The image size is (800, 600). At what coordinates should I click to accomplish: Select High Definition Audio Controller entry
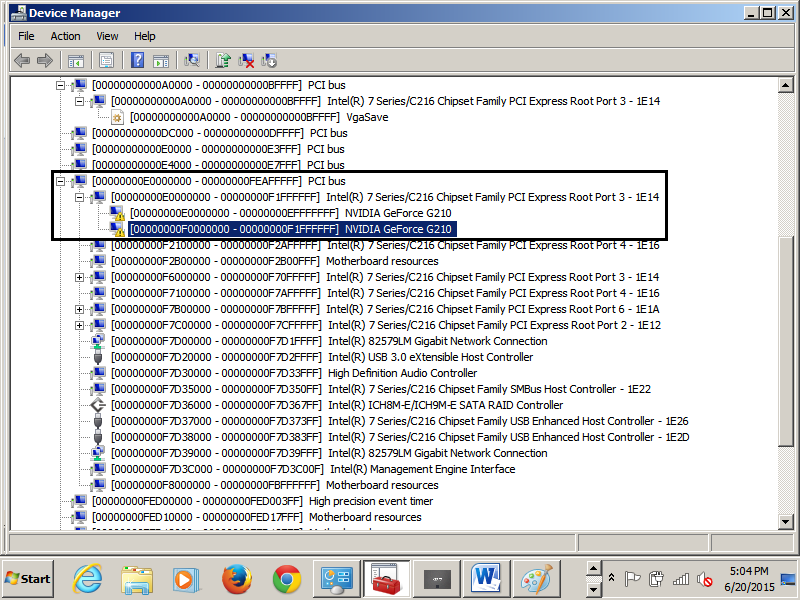click(294, 373)
